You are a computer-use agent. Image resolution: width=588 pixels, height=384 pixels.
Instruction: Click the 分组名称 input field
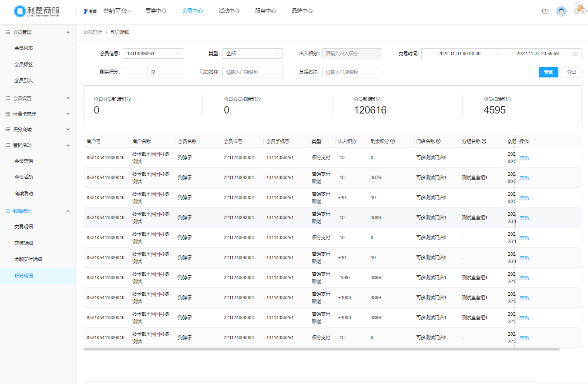pyautogui.click(x=352, y=72)
